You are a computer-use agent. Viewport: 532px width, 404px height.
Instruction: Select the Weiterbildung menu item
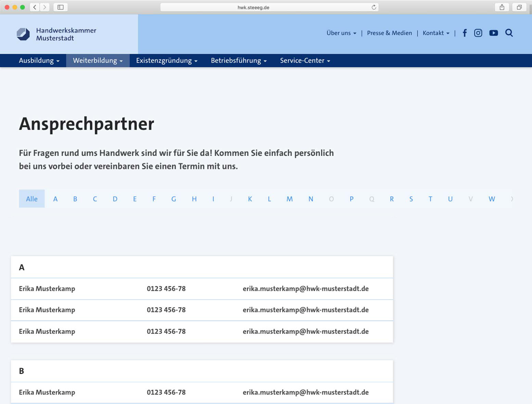pyautogui.click(x=98, y=61)
